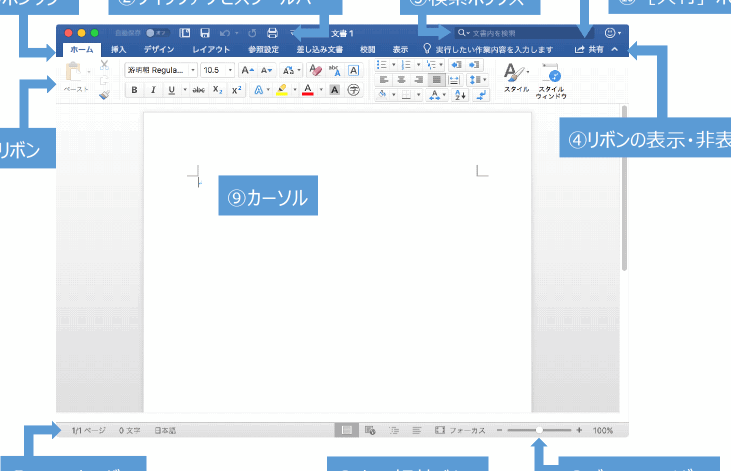Click the red font color button

pyautogui.click(x=308, y=90)
